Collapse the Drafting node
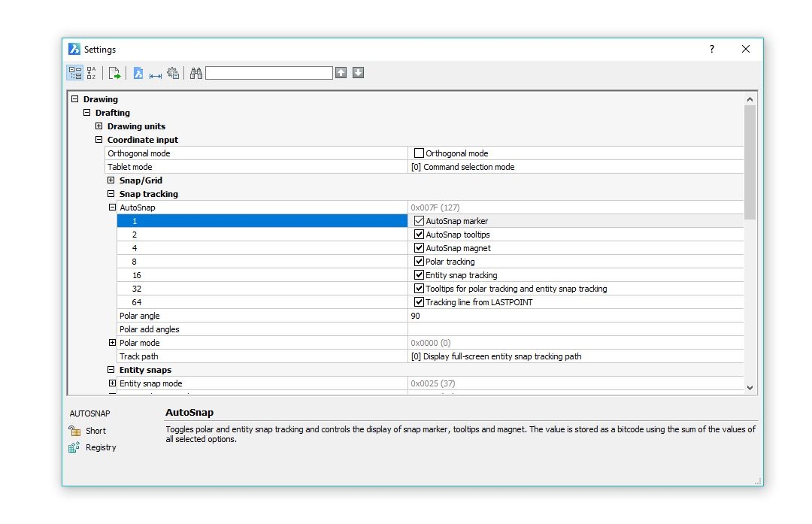Viewport: 812px width, 524px height. click(87, 112)
